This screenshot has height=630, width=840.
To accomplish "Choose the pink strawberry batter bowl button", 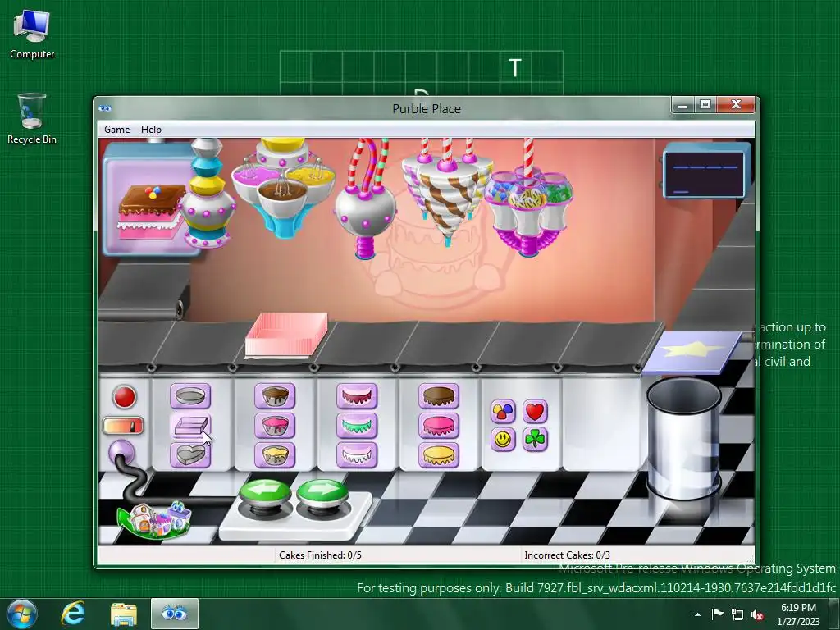I will 275,426.
